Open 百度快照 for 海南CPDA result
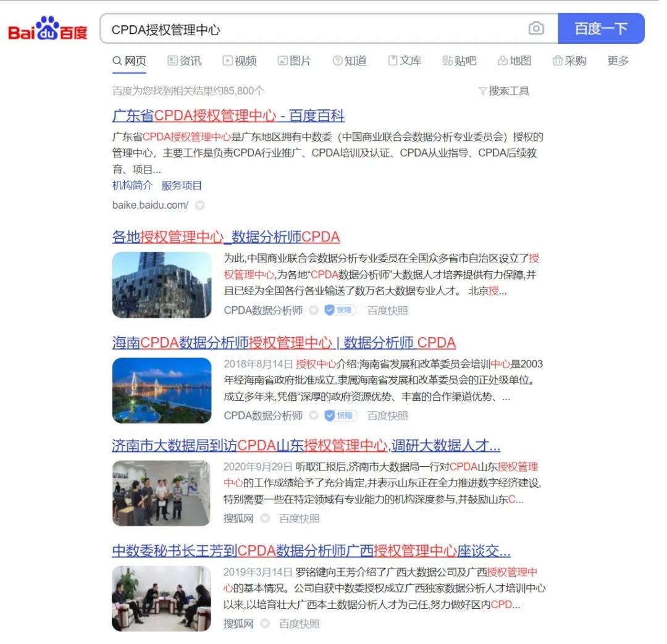This screenshot has width=667, height=644. [387, 416]
